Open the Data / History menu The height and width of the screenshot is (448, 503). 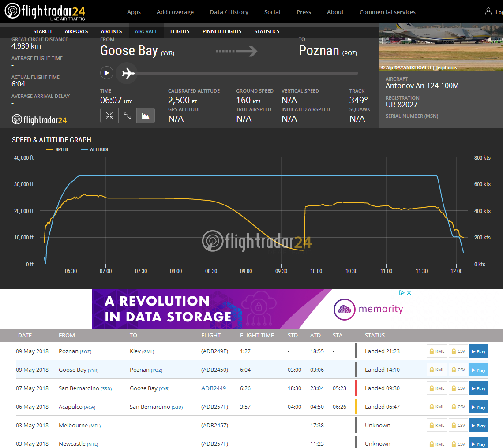click(x=229, y=12)
